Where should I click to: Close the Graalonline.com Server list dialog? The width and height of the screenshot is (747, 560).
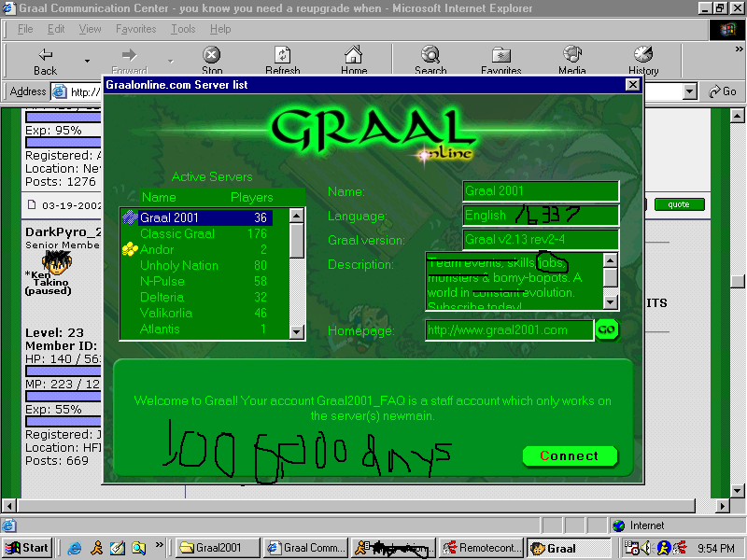point(632,85)
